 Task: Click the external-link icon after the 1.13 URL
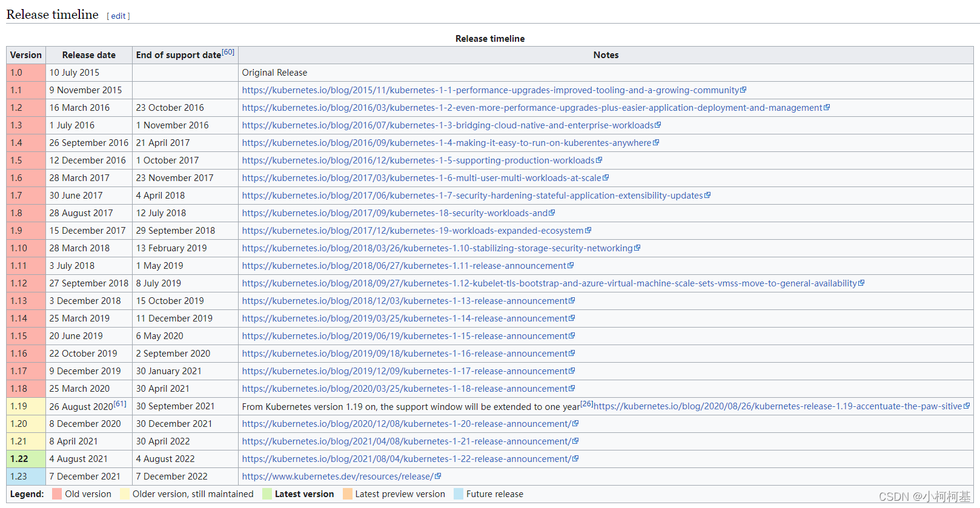coord(572,301)
